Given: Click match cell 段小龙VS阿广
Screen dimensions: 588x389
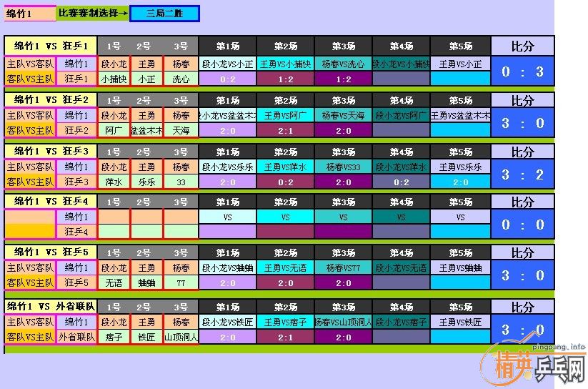Looking at the screenshot, I should [x=401, y=115].
